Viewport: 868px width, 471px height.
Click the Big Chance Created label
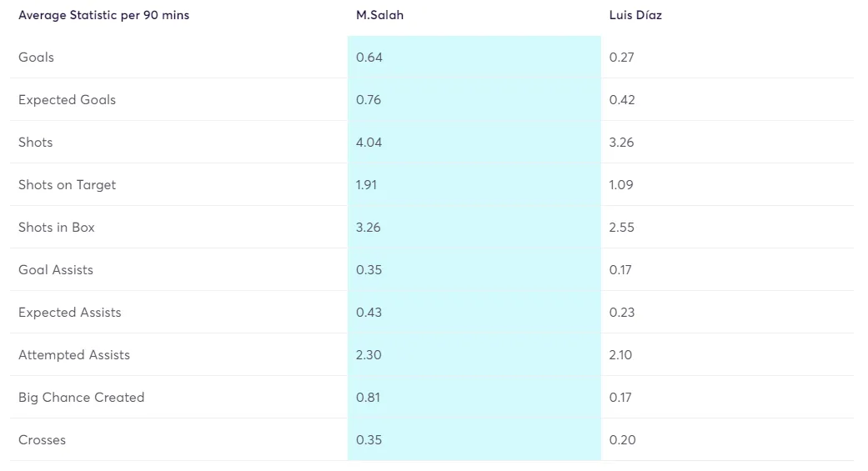pyautogui.click(x=82, y=398)
